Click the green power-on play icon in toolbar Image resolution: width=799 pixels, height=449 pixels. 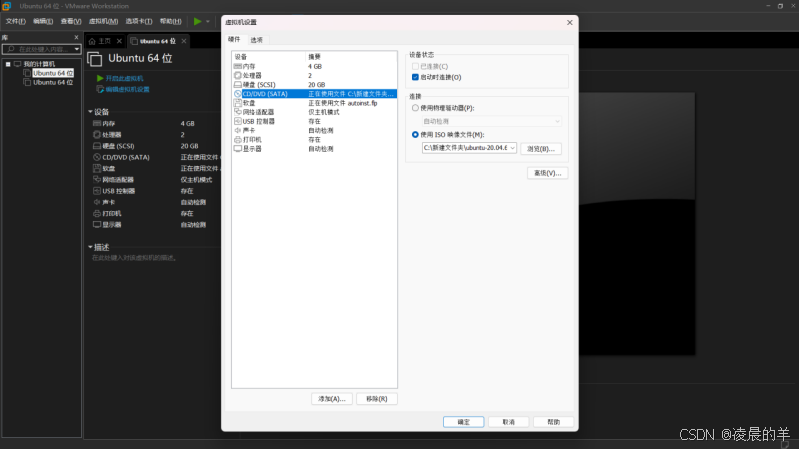(x=198, y=21)
